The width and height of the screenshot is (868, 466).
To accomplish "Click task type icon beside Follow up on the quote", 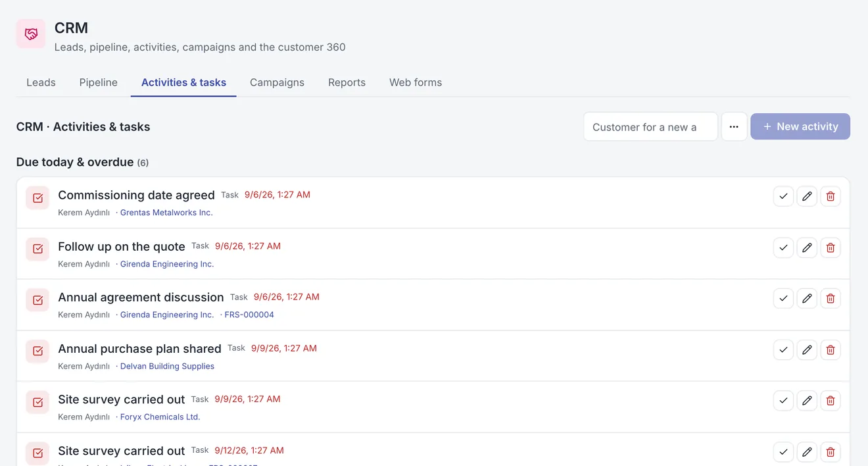I will click(37, 249).
